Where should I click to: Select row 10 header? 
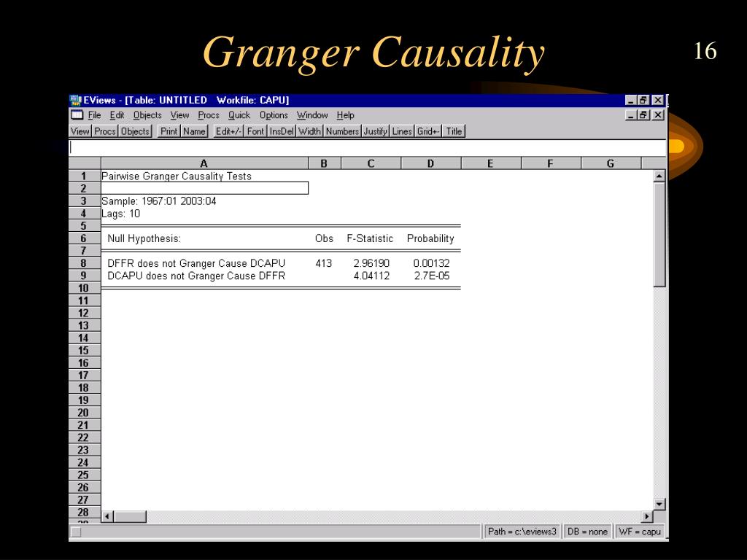point(85,288)
